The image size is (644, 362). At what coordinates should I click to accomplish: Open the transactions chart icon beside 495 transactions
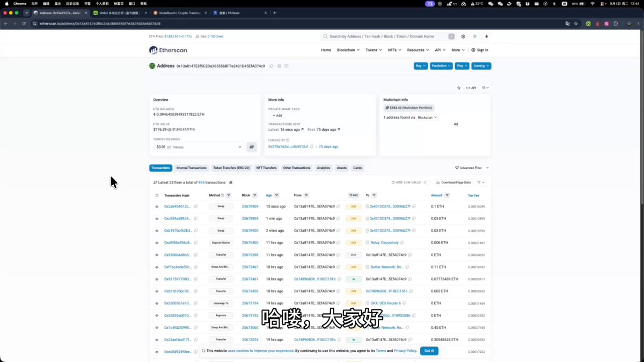(x=231, y=182)
